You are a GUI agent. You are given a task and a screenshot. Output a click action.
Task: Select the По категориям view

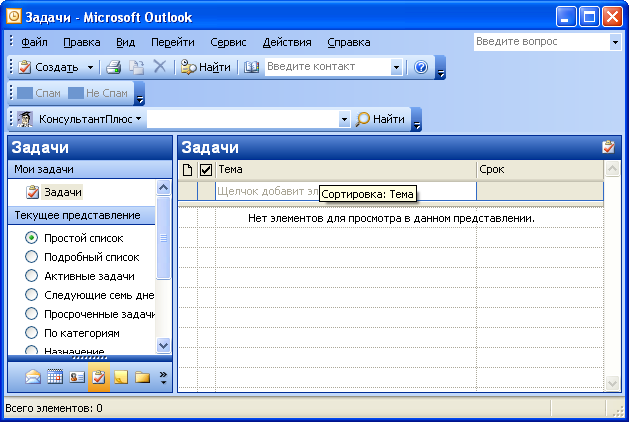pos(72,333)
